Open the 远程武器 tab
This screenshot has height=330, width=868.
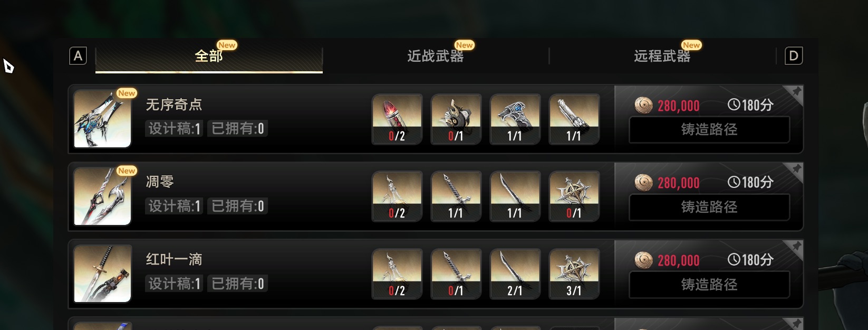(x=662, y=56)
